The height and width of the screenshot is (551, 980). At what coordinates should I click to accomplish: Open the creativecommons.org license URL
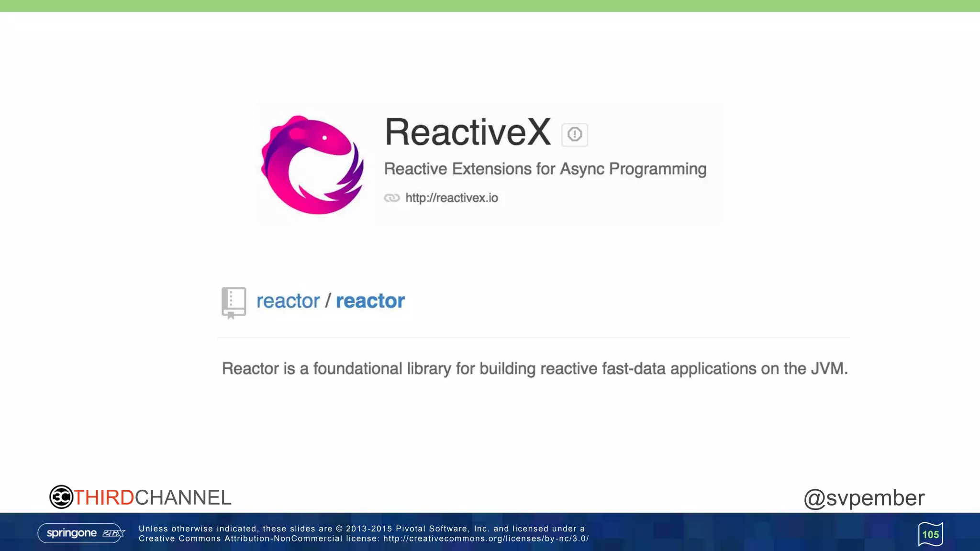486,539
